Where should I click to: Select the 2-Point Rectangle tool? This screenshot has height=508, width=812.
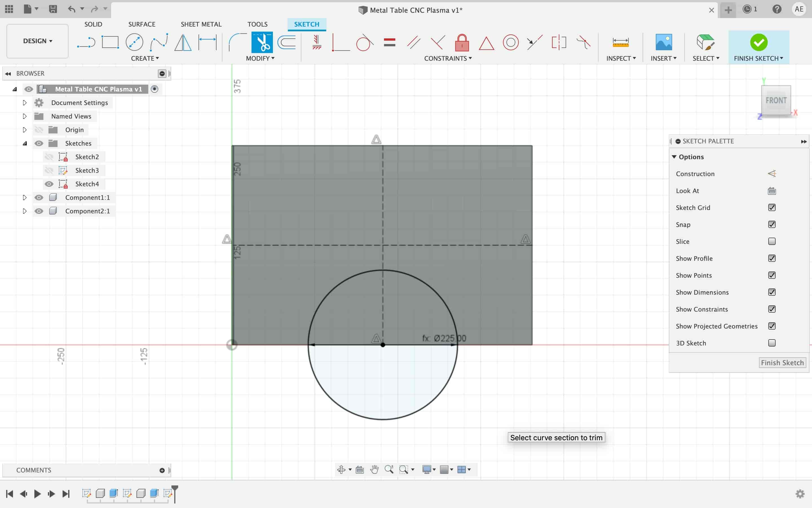click(110, 42)
